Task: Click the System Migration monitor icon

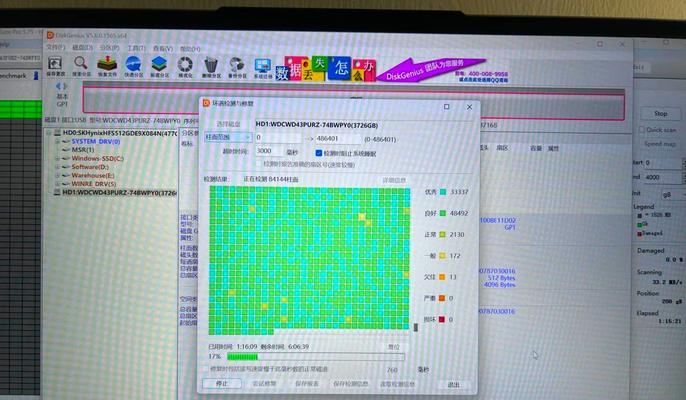Action: point(262,66)
